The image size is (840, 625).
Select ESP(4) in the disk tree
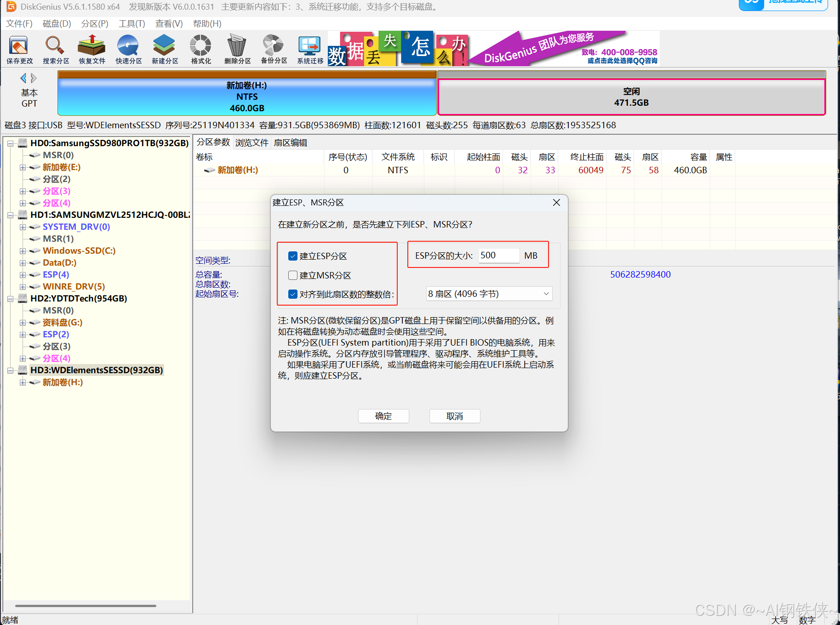(x=56, y=274)
